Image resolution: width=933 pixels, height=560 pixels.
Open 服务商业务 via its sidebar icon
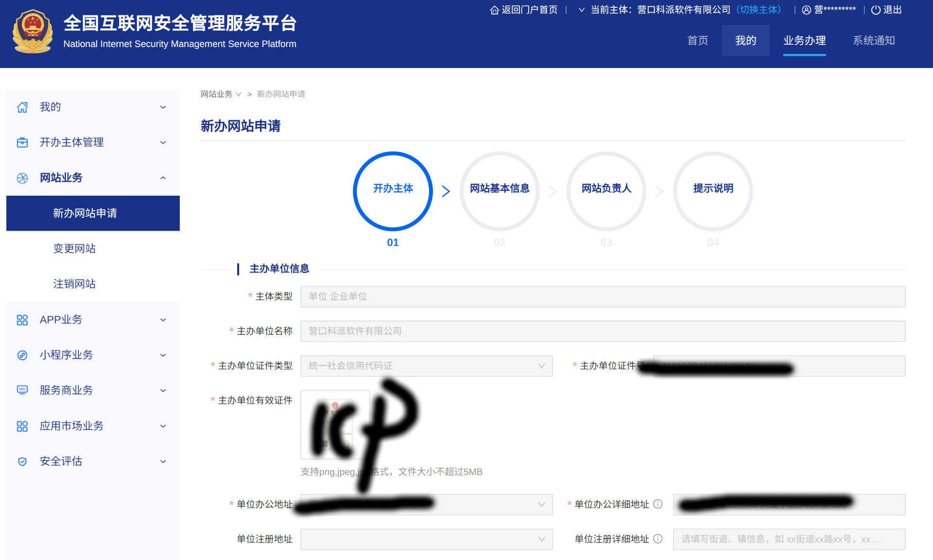click(22, 390)
